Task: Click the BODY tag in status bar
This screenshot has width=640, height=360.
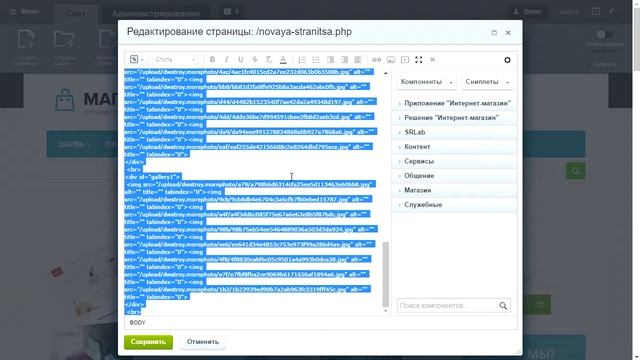Action: 138,322
